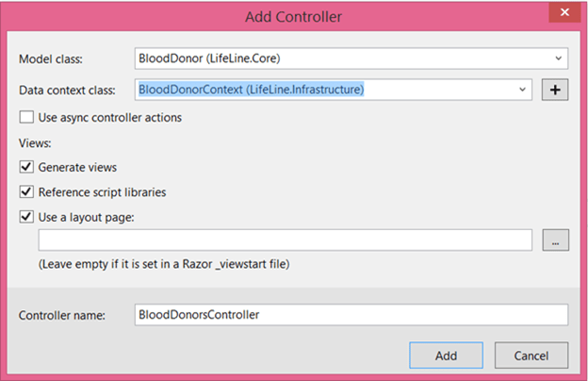Expand the Model class dropdown arrow
588x381 pixels.
tap(557, 58)
